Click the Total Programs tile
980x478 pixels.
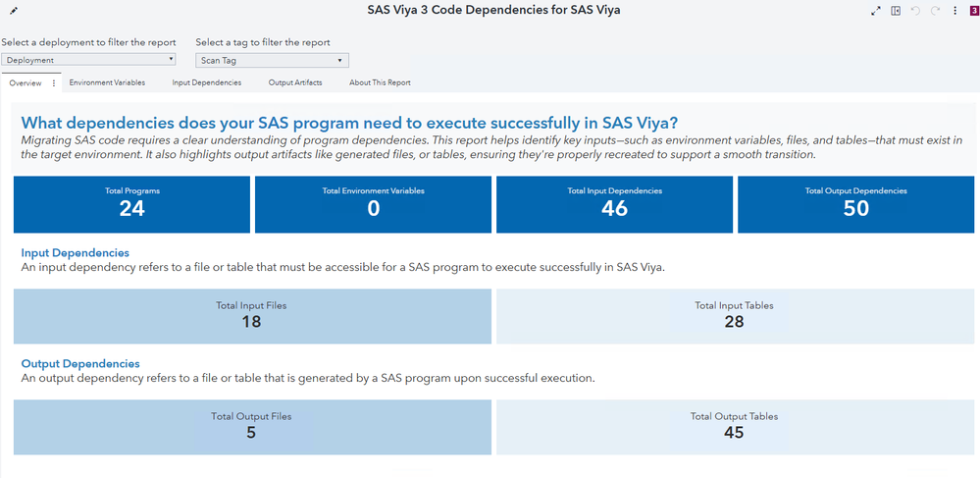tap(131, 204)
